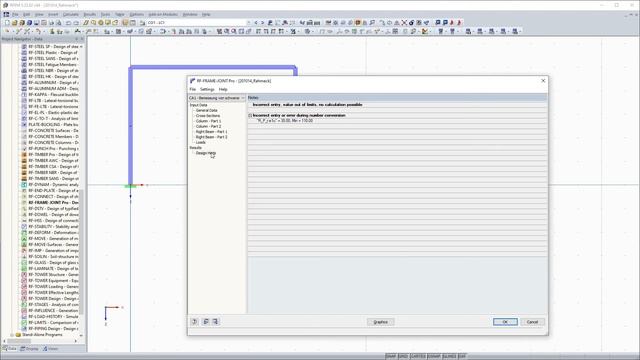This screenshot has width=640, height=360.
Task: Click the PLATE-BUCKLING module icon in navigator
Action: tap(24, 124)
